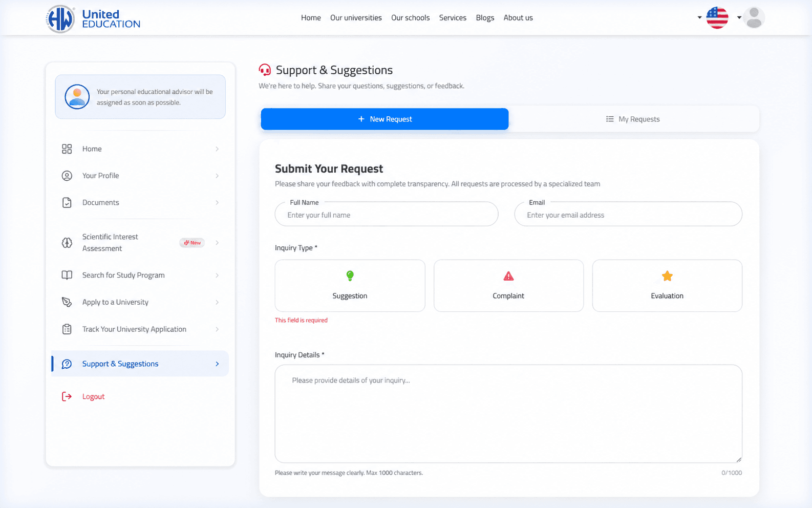Screen dimensions: 812x508
Task: Expand the Apply to a University chevron
Action: tap(217, 302)
